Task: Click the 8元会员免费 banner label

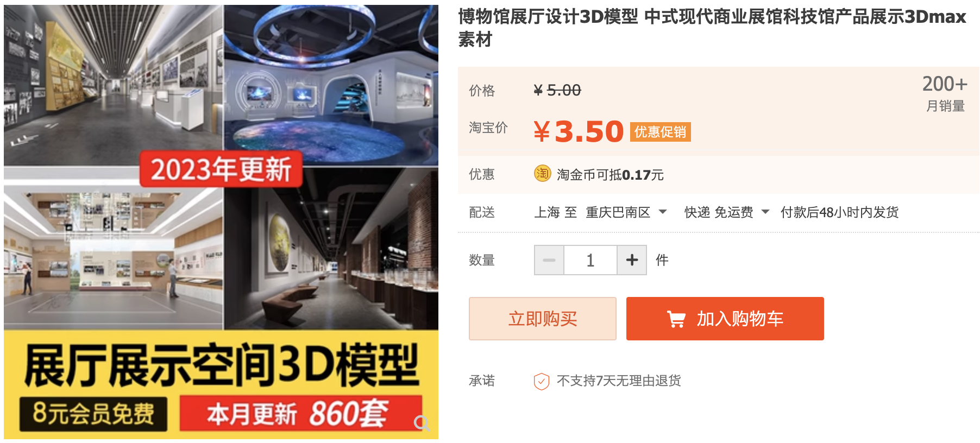Action: click(x=93, y=414)
